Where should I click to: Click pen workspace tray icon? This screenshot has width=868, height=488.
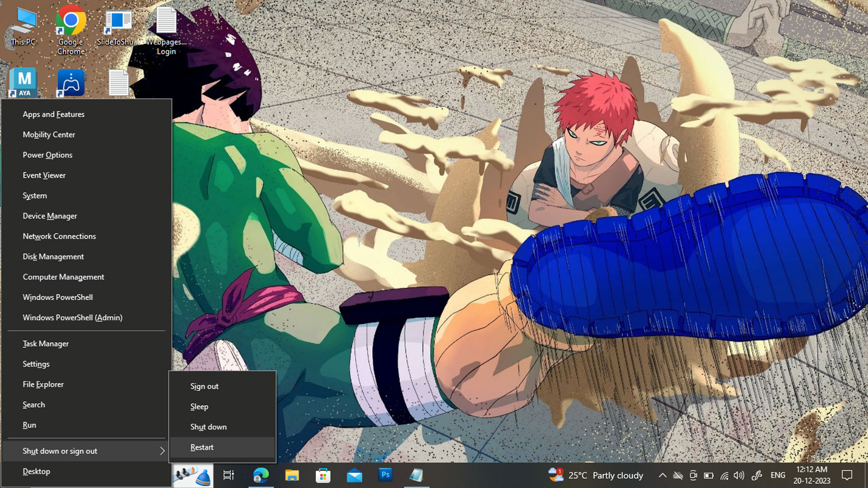757,475
